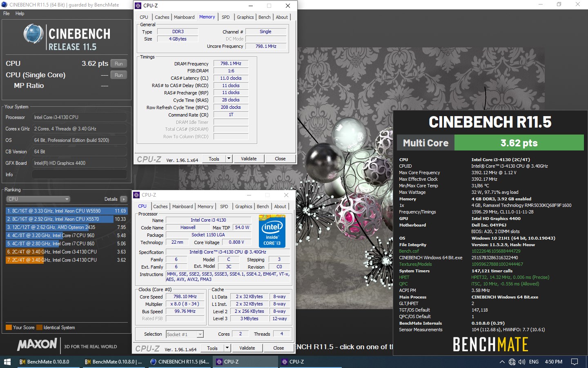The height and width of the screenshot is (368, 588).
Task: Open ENG language input indicator
Action: pyautogui.click(x=534, y=362)
